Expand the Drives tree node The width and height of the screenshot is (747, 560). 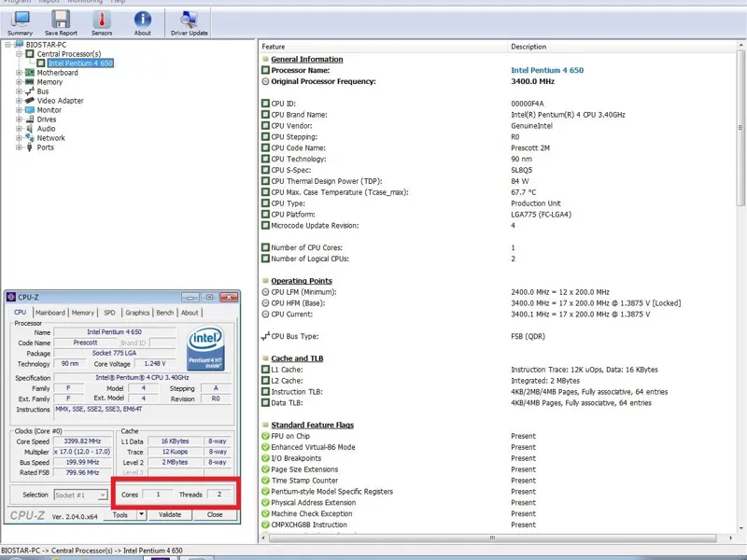click(x=19, y=119)
